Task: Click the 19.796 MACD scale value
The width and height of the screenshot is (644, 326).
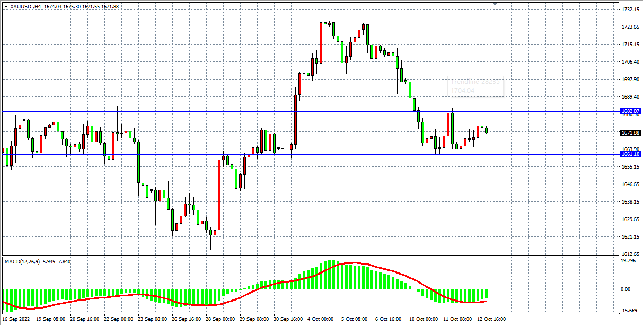Action: pos(628,261)
